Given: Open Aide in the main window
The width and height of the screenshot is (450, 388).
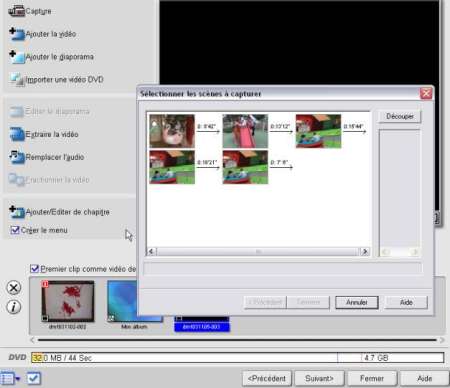Looking at the screenshot, I should click(x=425, y=379).
